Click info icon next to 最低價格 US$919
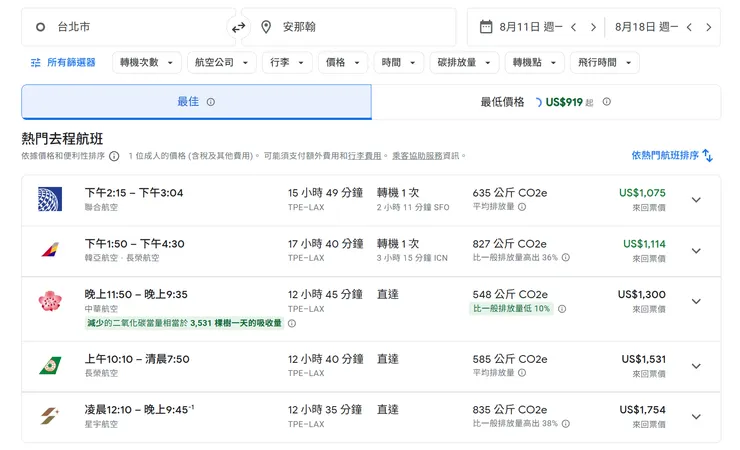This screenshot has width=740, height=450. [x=606, y=101]
